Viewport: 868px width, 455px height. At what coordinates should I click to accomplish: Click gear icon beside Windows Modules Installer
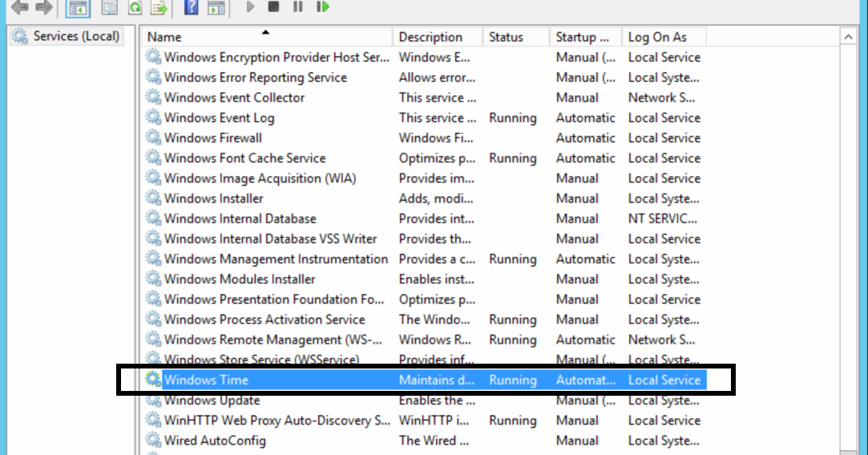tap(153, 279)
